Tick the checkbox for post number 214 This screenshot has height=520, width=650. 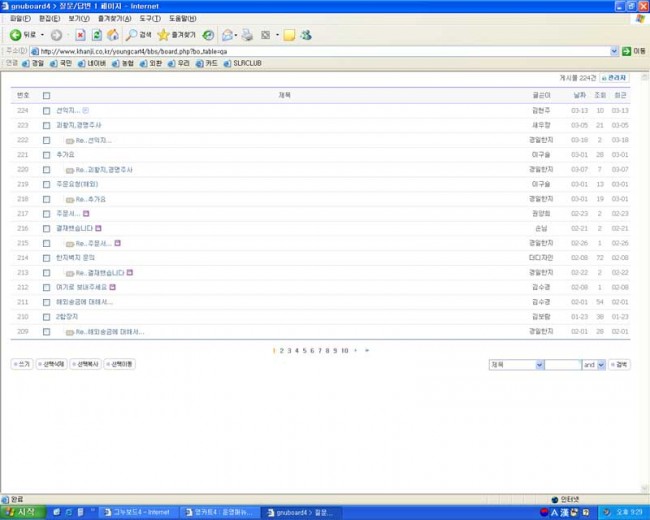click(x=46, y=257)
